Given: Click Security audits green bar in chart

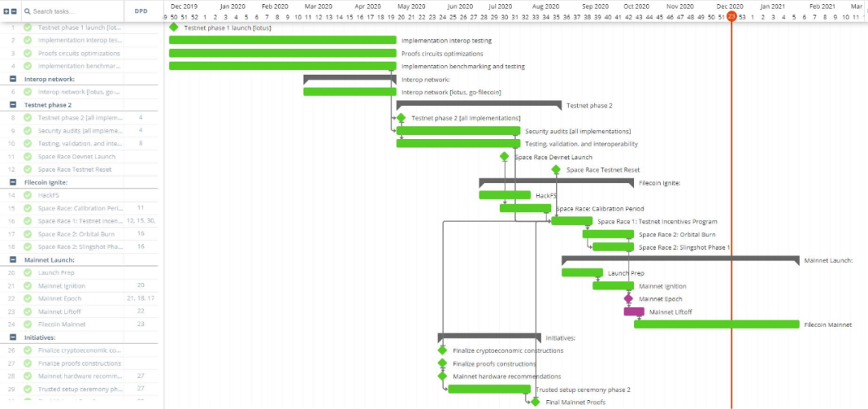Looking at the screenshot, I should [x=458, y=131].
